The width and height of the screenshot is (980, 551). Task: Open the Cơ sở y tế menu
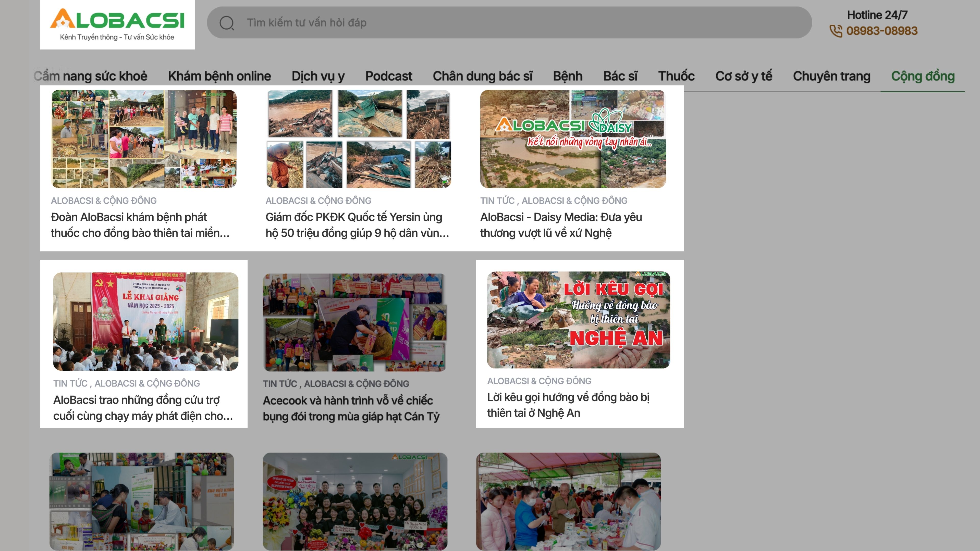click(743, 76)
